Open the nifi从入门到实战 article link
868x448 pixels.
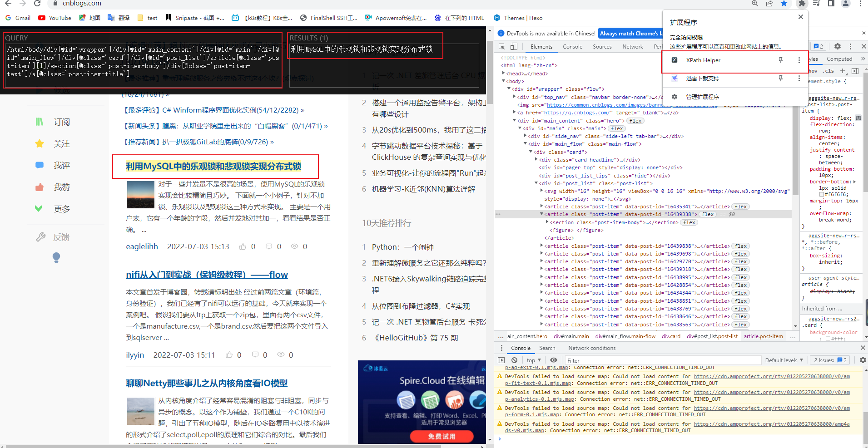click(207, 275)
